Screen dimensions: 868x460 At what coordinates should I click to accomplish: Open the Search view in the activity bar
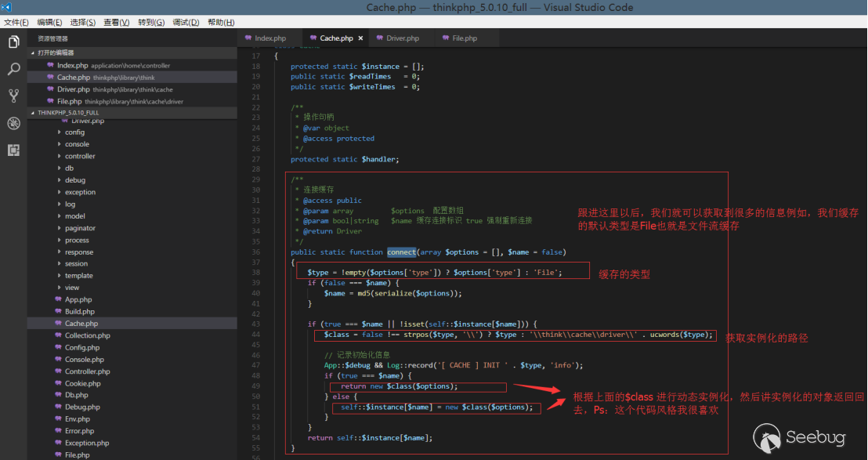[x=14, y=69]
